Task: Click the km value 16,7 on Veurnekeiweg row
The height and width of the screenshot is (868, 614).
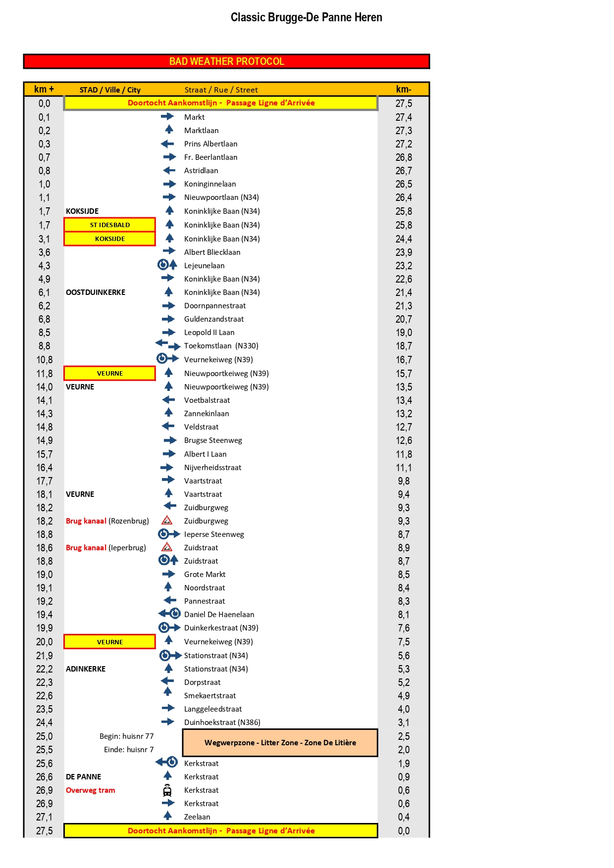Action: [404, 360]
